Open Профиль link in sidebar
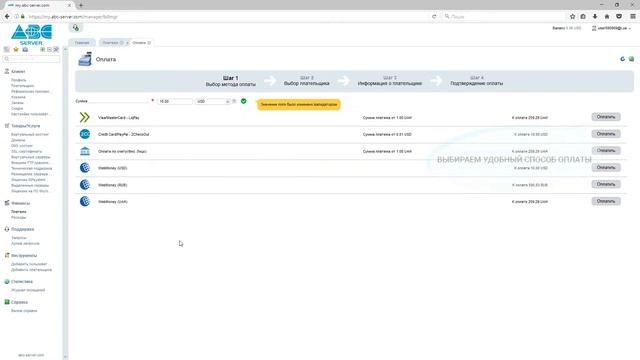Image resolution: width=640 pixels, height=360 pixels. coord(18,80)
